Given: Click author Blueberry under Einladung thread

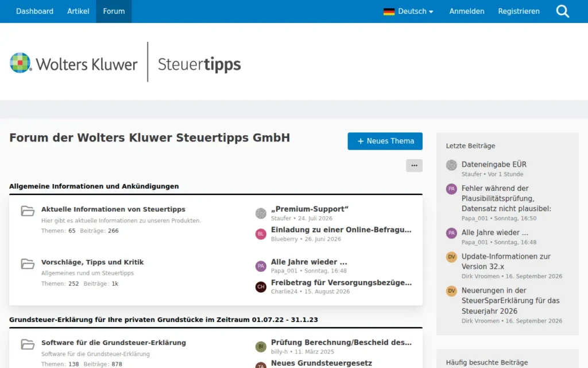Looking at the screenshot, I should [x=284, y=239].
